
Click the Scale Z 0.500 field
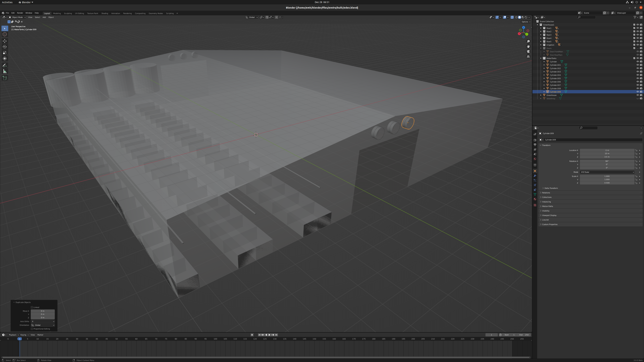(607, 183)
